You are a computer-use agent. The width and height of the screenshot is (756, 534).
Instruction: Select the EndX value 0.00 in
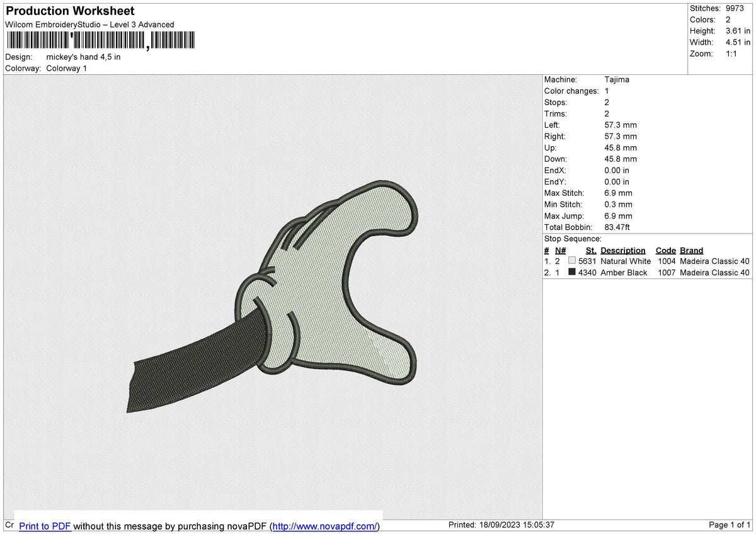617,171
